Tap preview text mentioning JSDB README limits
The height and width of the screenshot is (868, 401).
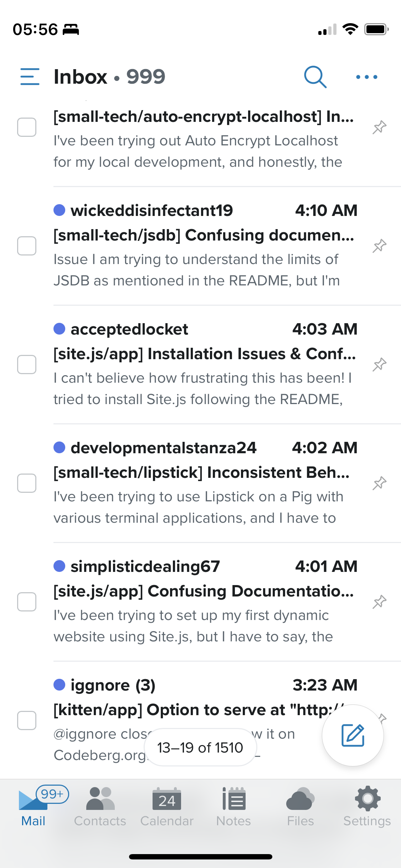(197, 270)
